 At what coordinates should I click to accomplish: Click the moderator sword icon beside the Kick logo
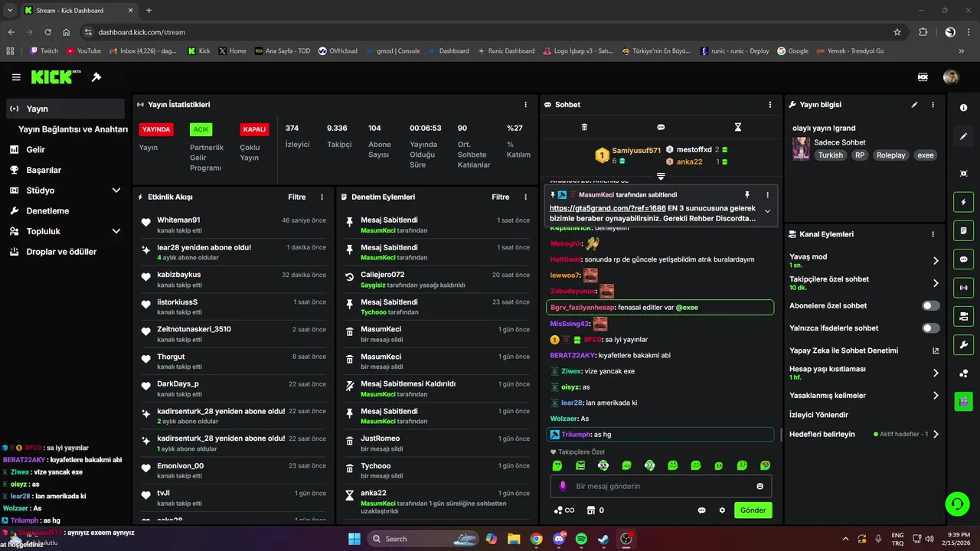pos(96,77)
